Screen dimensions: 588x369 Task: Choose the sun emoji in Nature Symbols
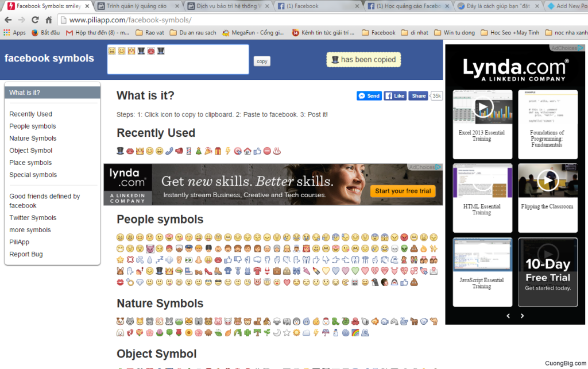(x=296, y=333)
